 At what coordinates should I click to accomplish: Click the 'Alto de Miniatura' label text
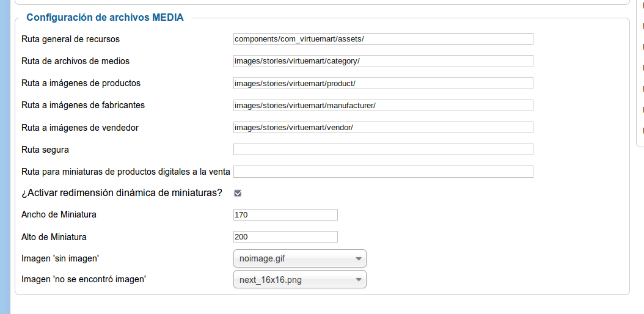54,237
